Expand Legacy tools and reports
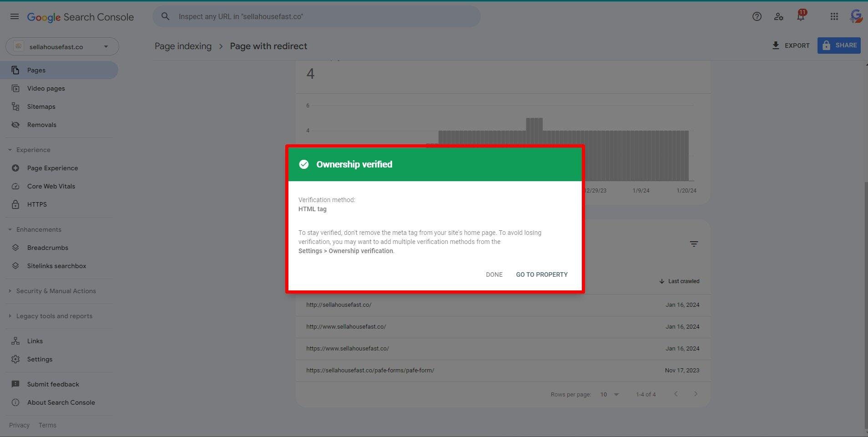This screenshot has height=437, width=868. click(x=54, y=316)
